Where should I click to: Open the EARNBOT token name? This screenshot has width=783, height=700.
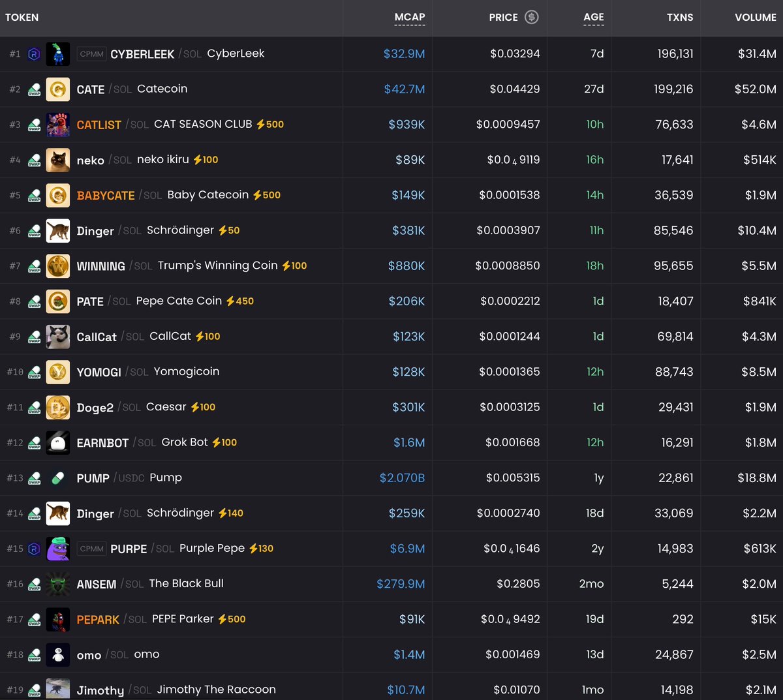pyautogui.click(x=102, y=443)
